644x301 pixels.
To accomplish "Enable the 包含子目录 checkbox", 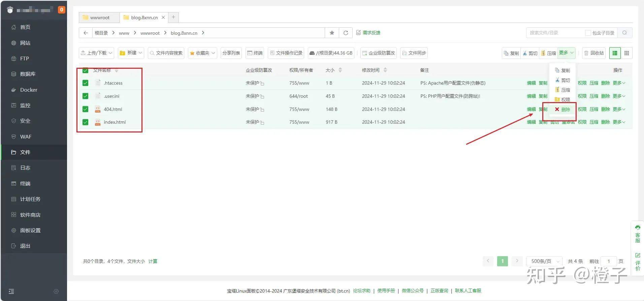I will [x=588, y=33].
